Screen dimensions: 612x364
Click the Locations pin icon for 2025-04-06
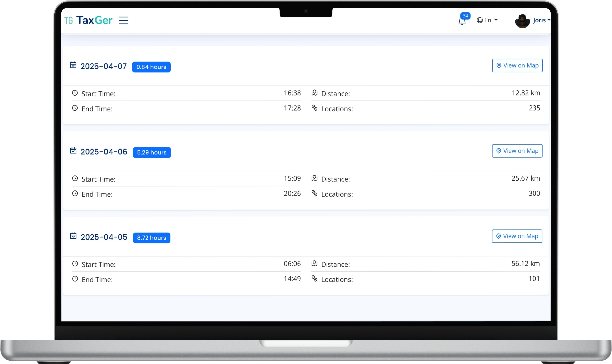(x=314, y=193)
